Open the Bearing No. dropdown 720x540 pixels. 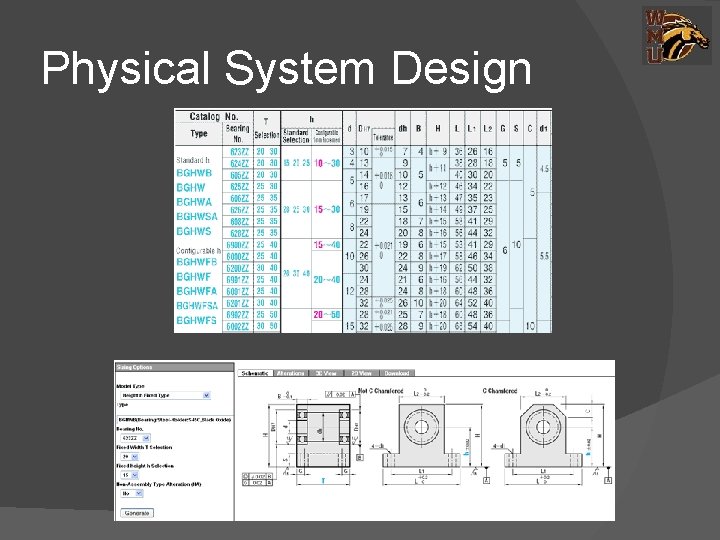point(135,438)
